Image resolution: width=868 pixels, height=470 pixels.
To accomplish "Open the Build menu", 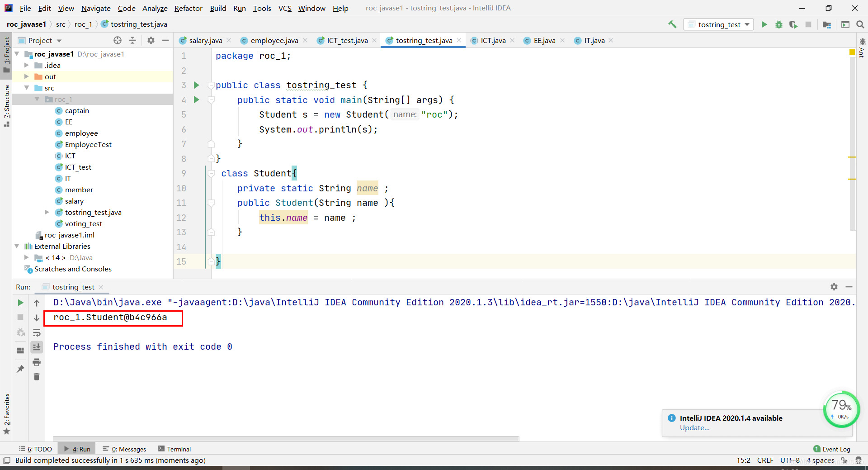I will pyautogui.click(x=218, y=8).
